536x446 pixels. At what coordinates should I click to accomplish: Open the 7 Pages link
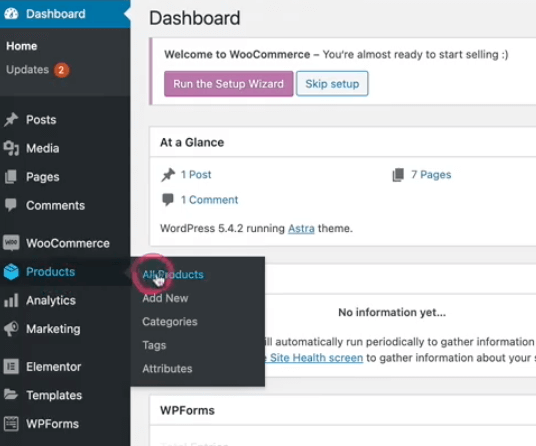[x=431, y=175]
